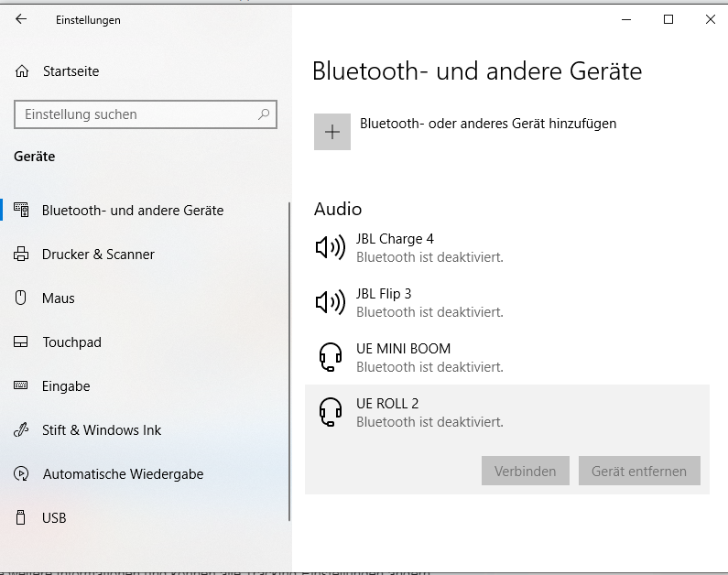Select the UE MINI BOOM device name

403,349
